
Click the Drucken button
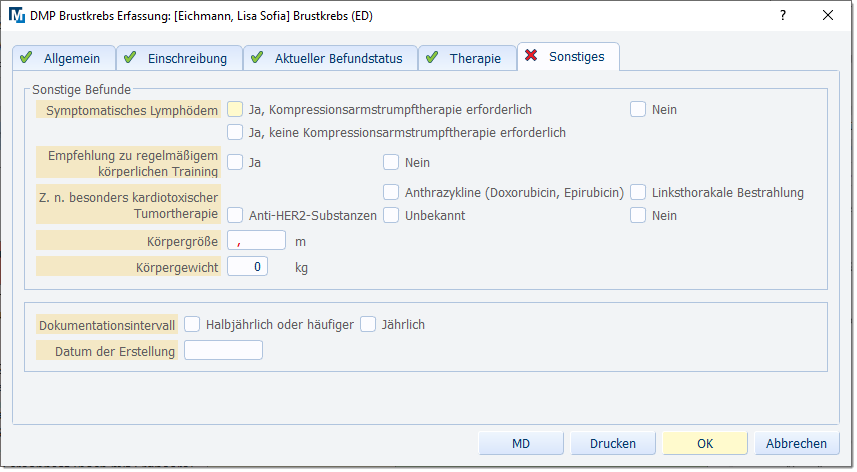click(613, 443)
